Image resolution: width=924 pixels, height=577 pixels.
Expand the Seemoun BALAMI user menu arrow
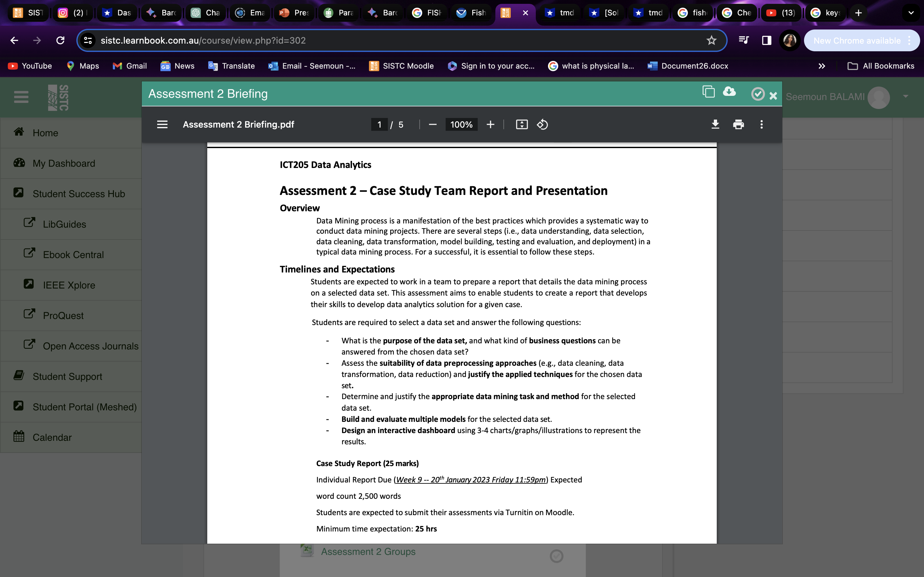(905, 96)
